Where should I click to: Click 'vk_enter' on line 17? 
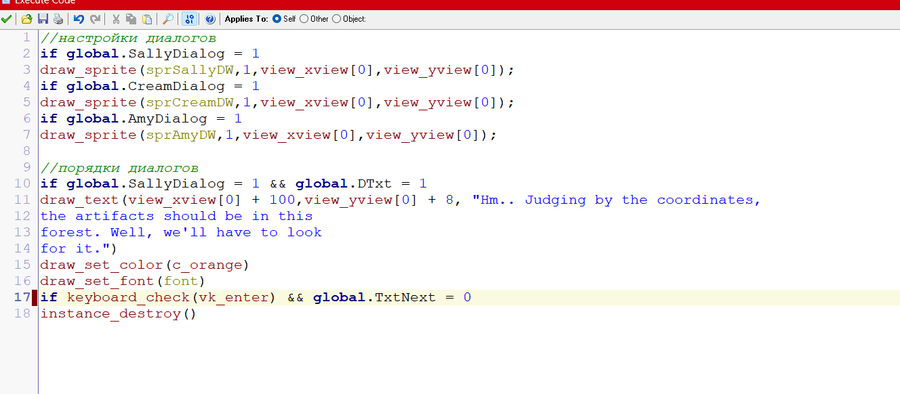(234, 298)
